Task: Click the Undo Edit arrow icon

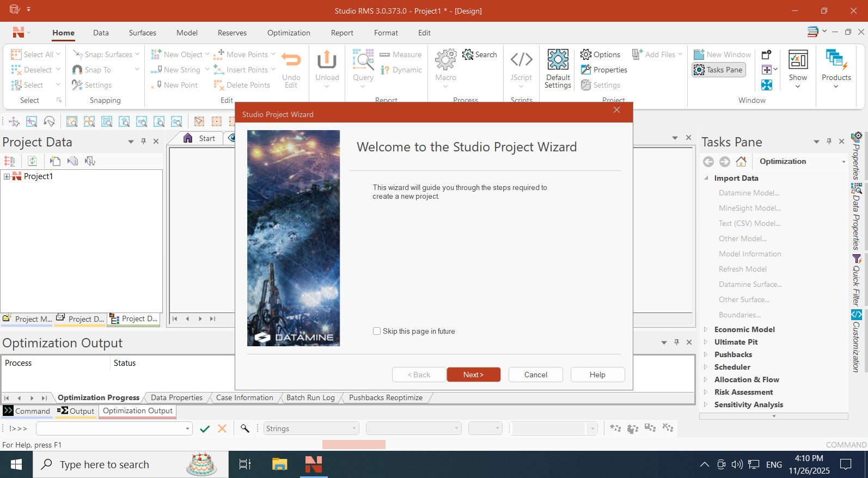Action: pyautogui.click(x=291, y=60)
